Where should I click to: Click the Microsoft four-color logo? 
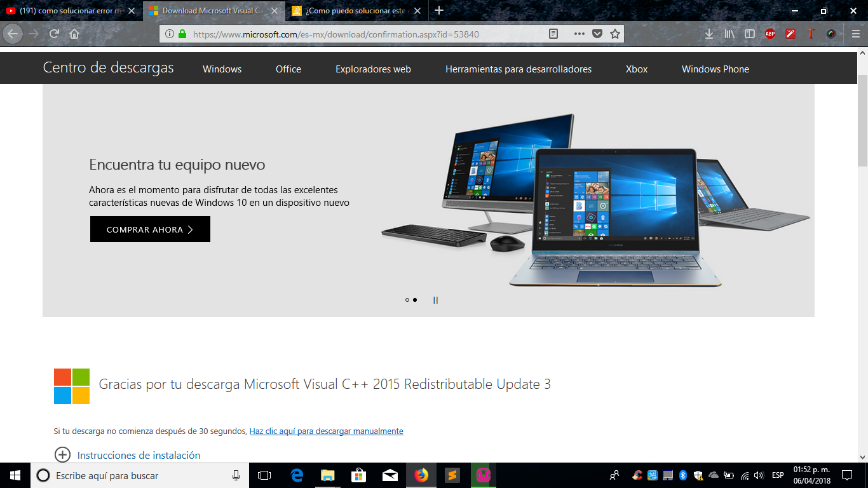[72, 386]
